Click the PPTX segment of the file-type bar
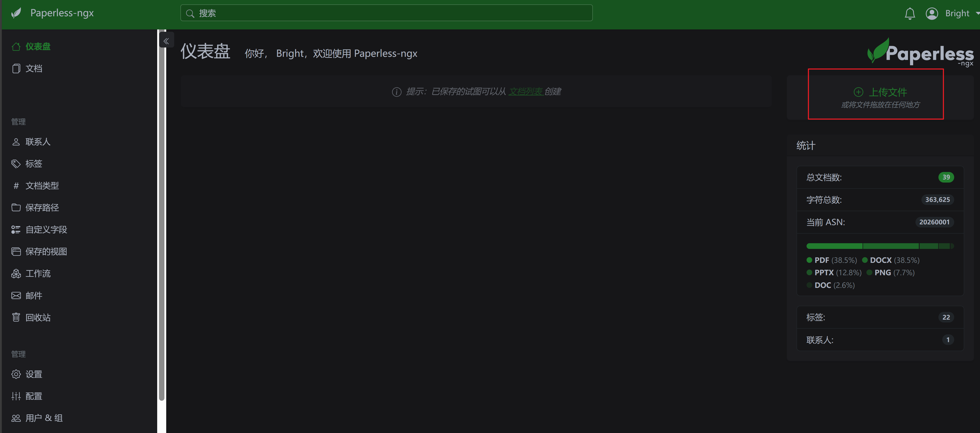Screen dimensions: 980x433 (x=929, y=246)
